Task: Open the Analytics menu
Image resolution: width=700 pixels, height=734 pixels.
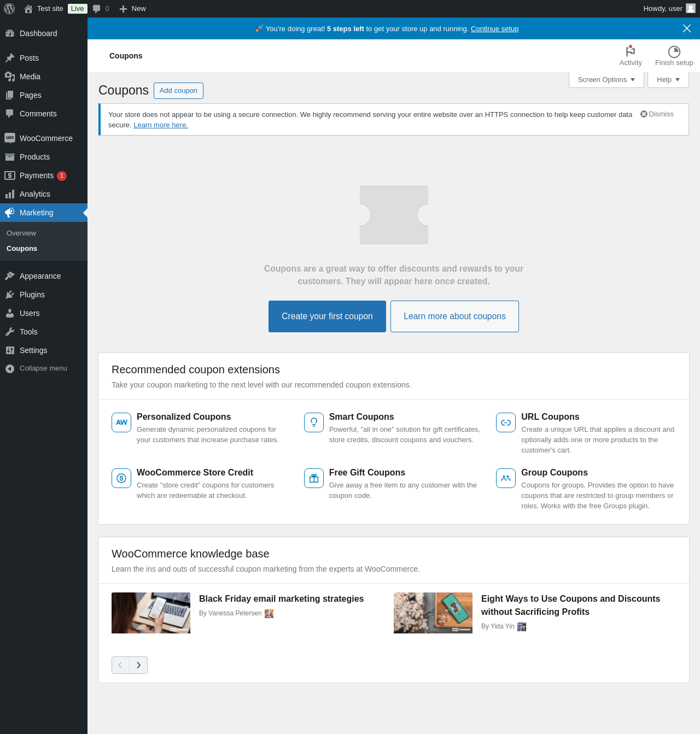Action: (44, 194)
